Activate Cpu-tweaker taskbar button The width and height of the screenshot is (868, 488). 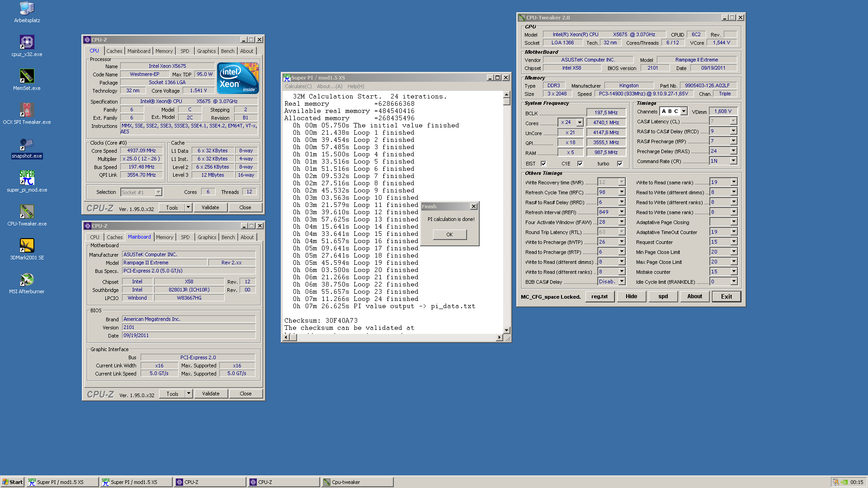click(x=357, y=482)
